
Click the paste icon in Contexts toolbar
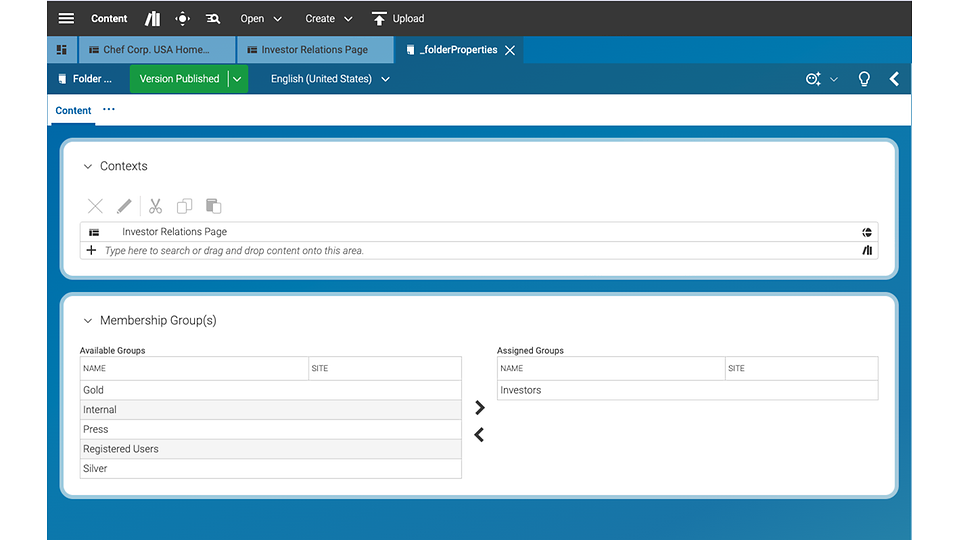click(x=213, y=206)
